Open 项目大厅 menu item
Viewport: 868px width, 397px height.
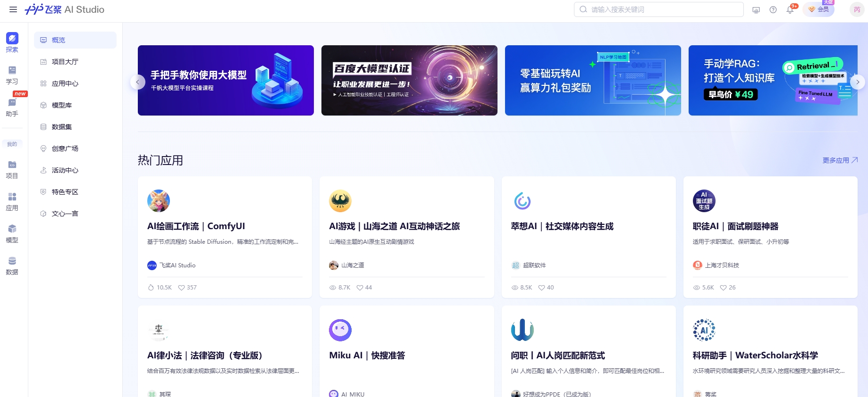coord(75,62)
